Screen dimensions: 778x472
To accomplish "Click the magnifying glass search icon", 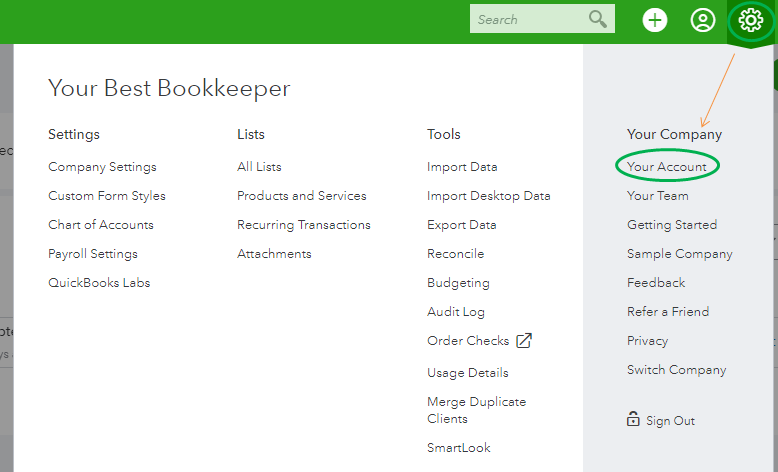I will tap(597, 19).
